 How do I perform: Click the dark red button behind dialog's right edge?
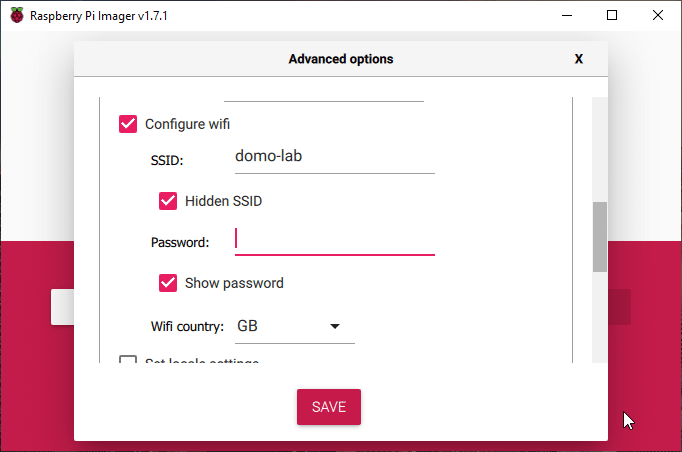[x=619, y=307]
